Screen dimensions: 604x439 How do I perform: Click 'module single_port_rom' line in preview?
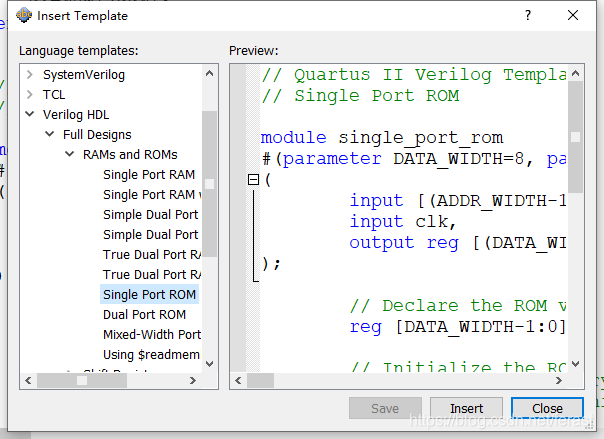pos(382,137)
